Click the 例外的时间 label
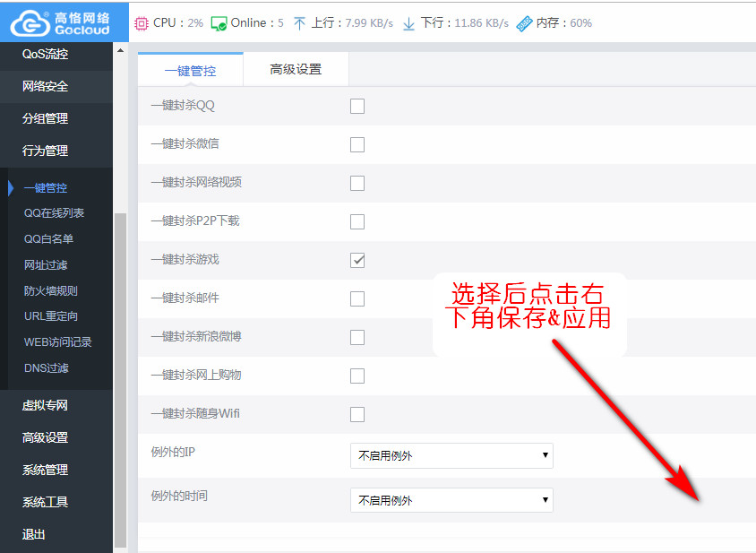This screenshot has width=756, height=553. (179, 496)
